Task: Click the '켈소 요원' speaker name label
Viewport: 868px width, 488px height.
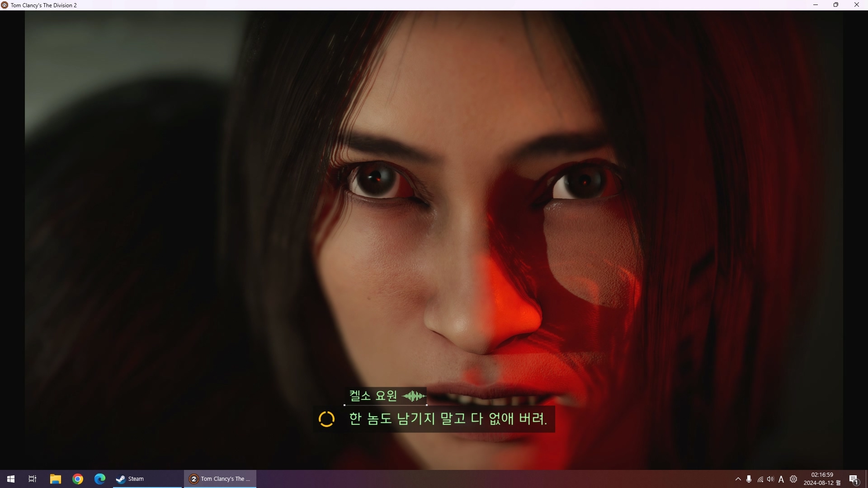Action: click(x=373, y=396)
